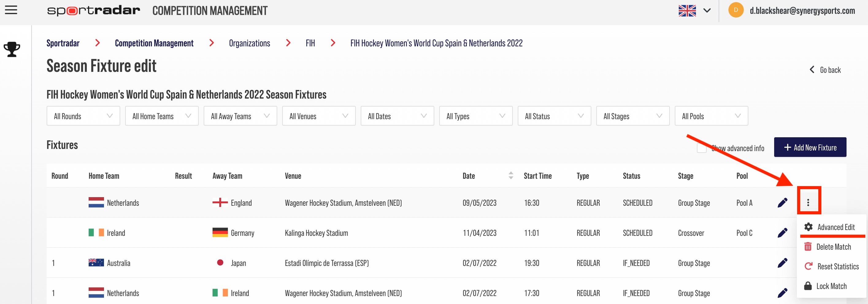
Task: Expand the All Dates filter
Action: tap(397, 116)
